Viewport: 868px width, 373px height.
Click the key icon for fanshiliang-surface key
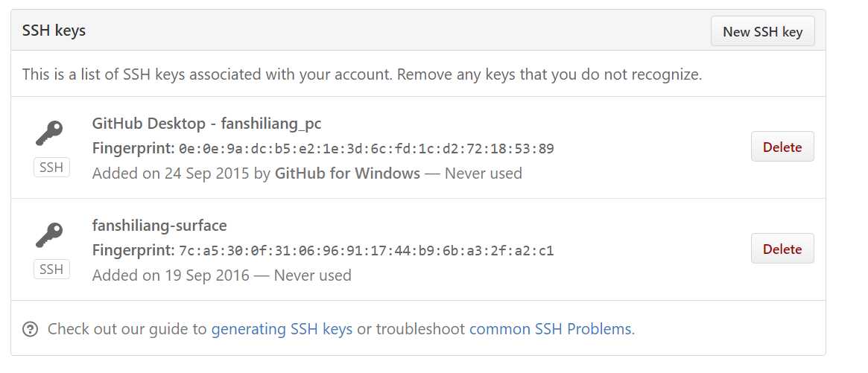(x=49, y=235)
